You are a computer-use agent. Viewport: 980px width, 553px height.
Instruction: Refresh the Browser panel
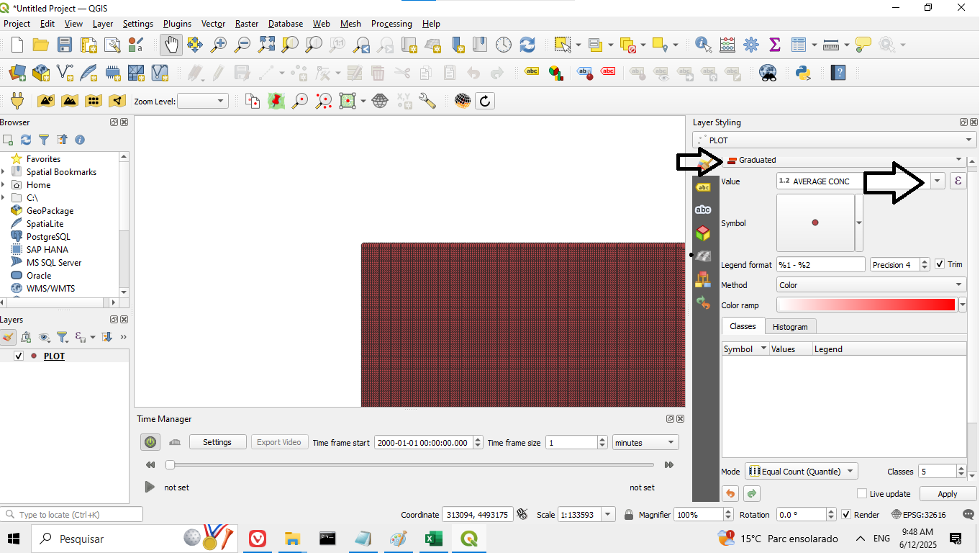pyautogui.click(x=26, y=140)
